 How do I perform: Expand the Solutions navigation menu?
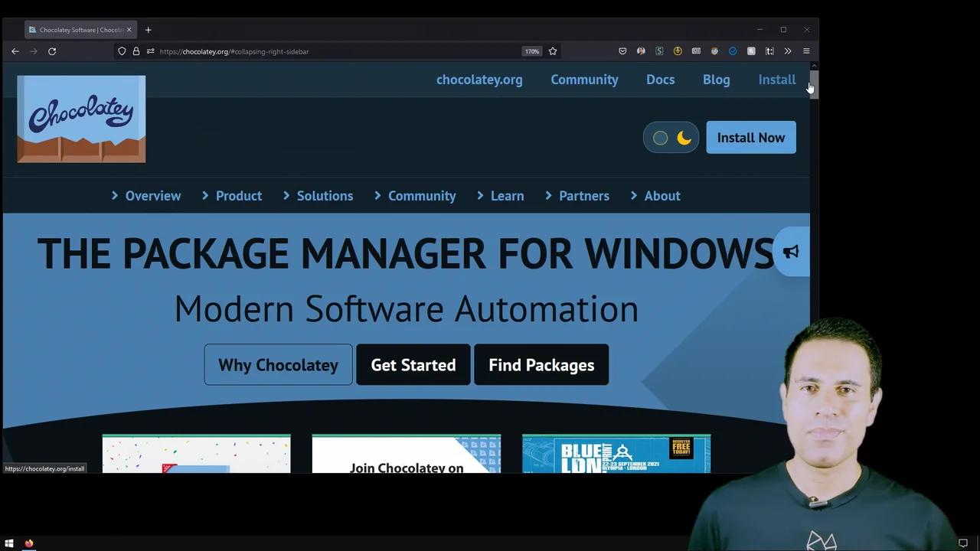pos(325,195)
